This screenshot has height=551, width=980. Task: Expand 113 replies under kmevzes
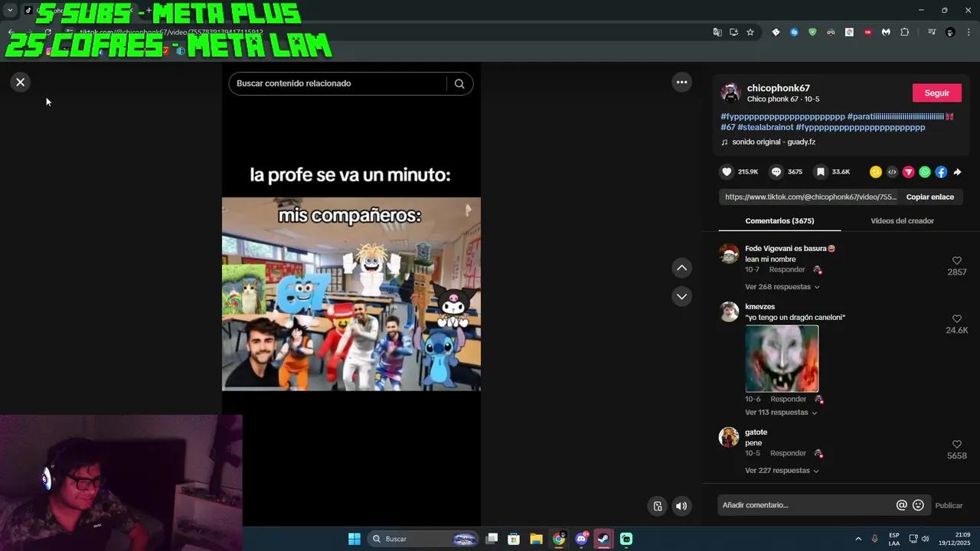pyautogui.click(x=781, y=412)
